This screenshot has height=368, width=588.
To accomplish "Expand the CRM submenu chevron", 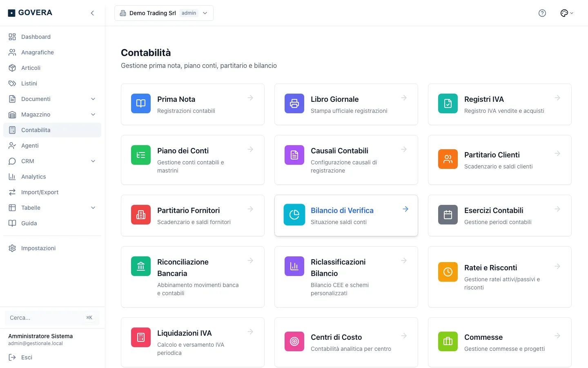I will point(93,161).
